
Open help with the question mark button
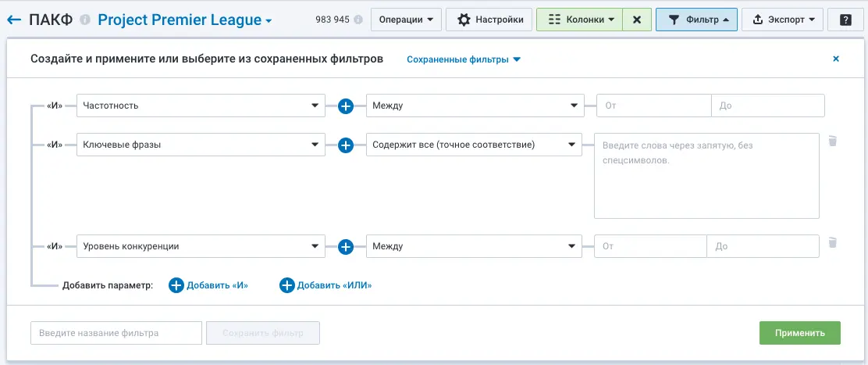845,20
